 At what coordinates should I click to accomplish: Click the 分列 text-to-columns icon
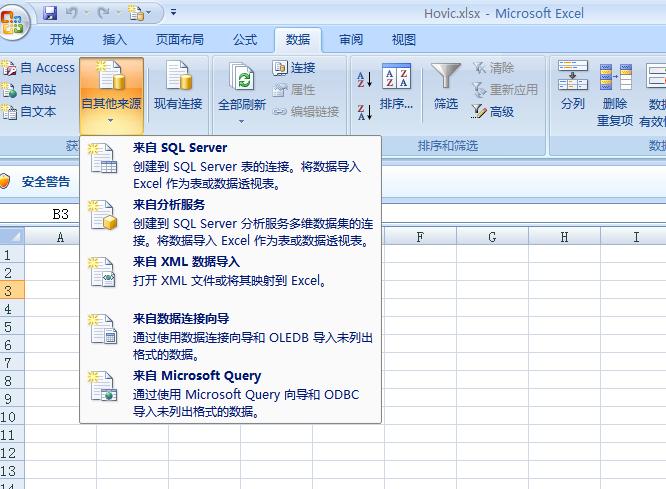[x=573, y=75]
